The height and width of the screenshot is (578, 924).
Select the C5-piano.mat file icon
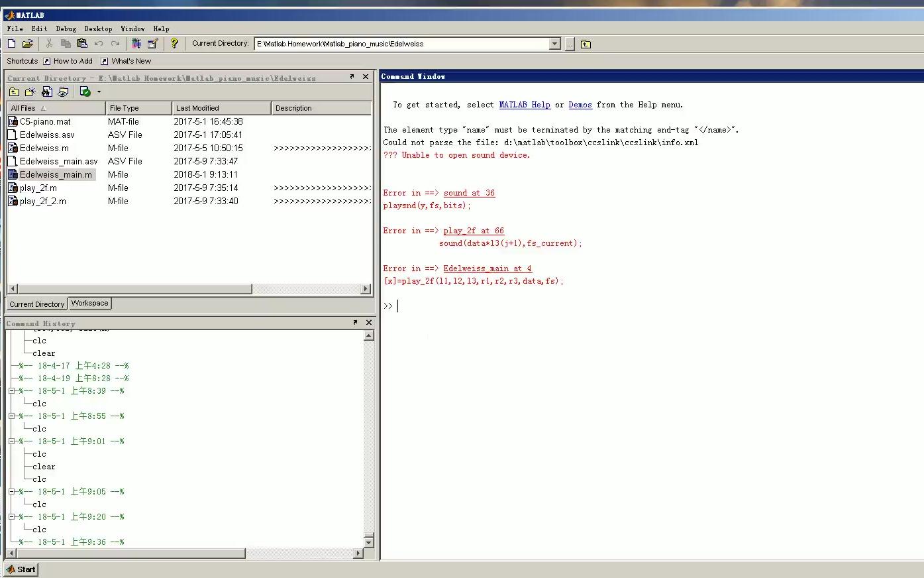13,121
